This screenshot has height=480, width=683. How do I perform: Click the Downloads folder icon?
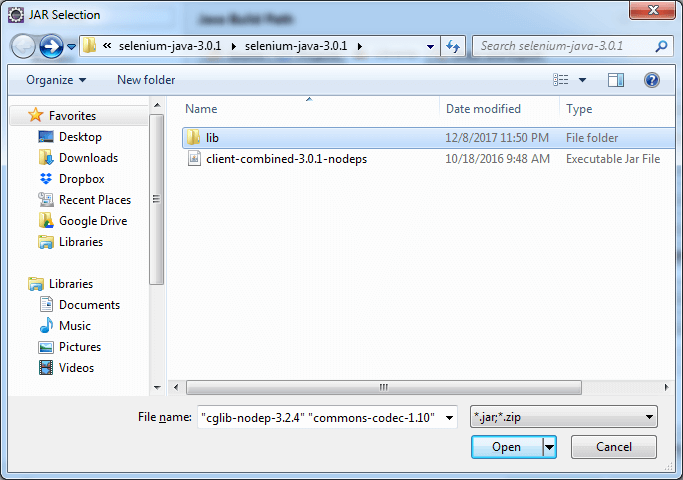[x=46, y=158]
